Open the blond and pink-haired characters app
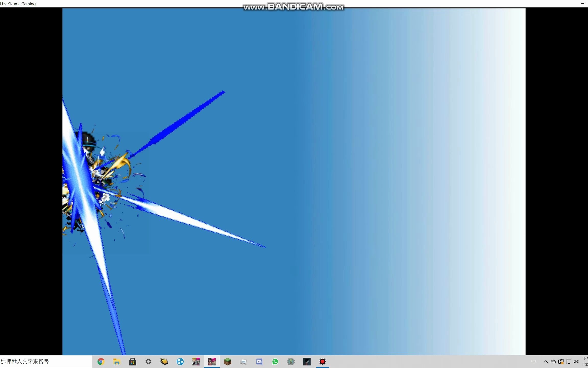 point(196,362)
